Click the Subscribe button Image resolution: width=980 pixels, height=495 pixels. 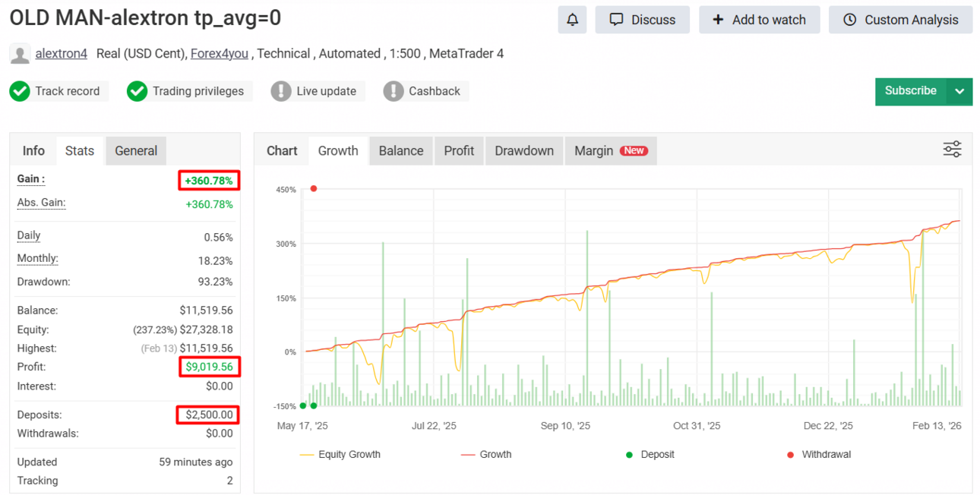click(911, 91)
